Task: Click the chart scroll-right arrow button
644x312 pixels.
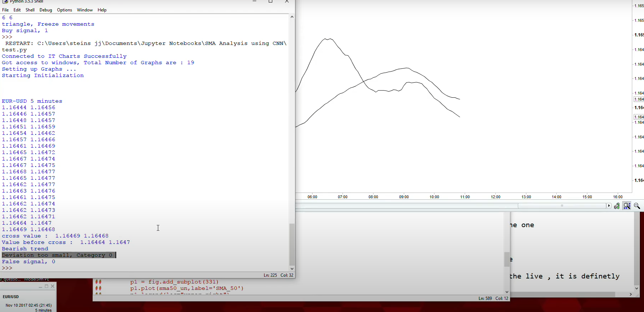Action: tap(609, 206)
